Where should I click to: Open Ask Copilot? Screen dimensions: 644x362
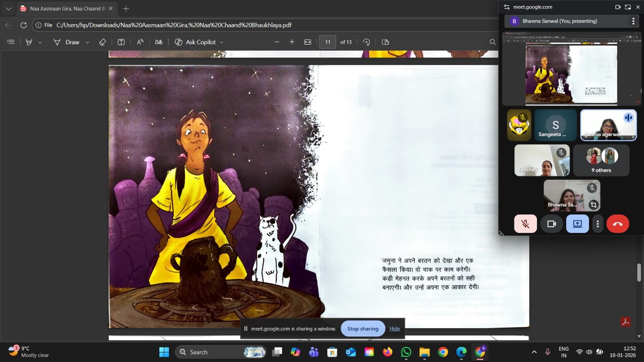click(195, 42)
